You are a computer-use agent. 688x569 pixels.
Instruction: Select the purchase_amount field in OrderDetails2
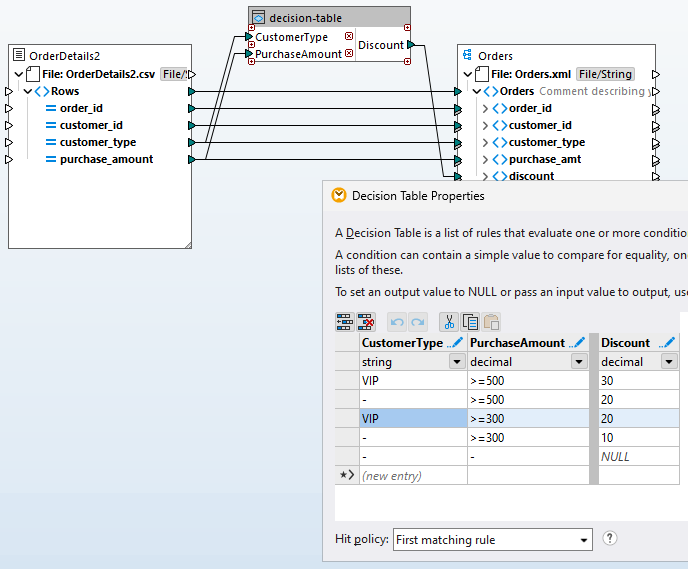[106, 159]
